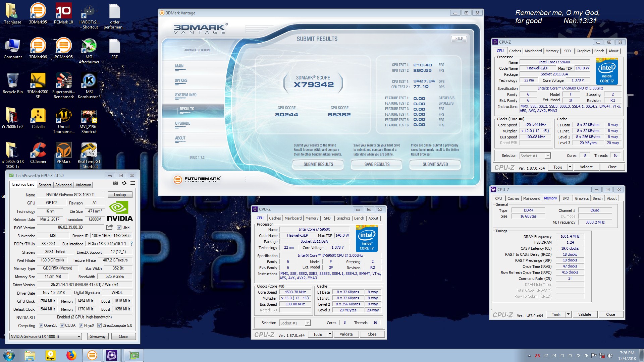Launch 3DMark2001 SE shortcut

[38, 85]
